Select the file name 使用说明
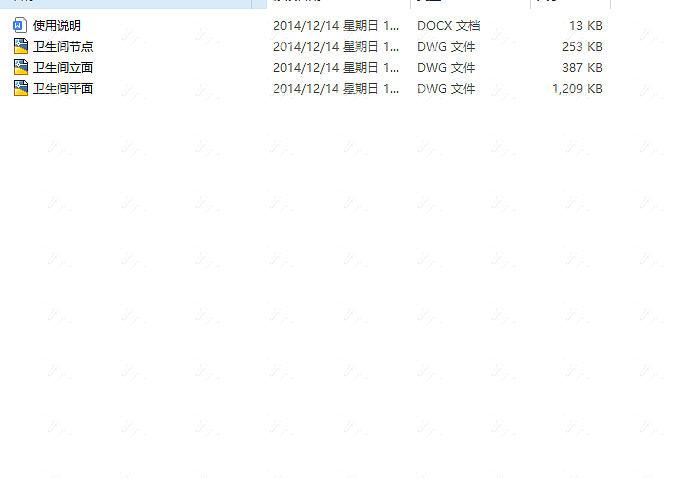This screenshot has width=696, height=478. (x=57, y=26)
